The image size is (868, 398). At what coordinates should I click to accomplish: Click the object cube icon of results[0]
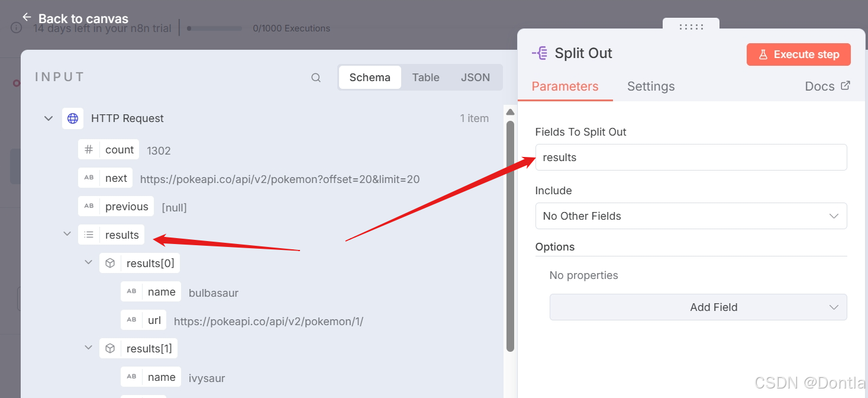tap(110, 264)
